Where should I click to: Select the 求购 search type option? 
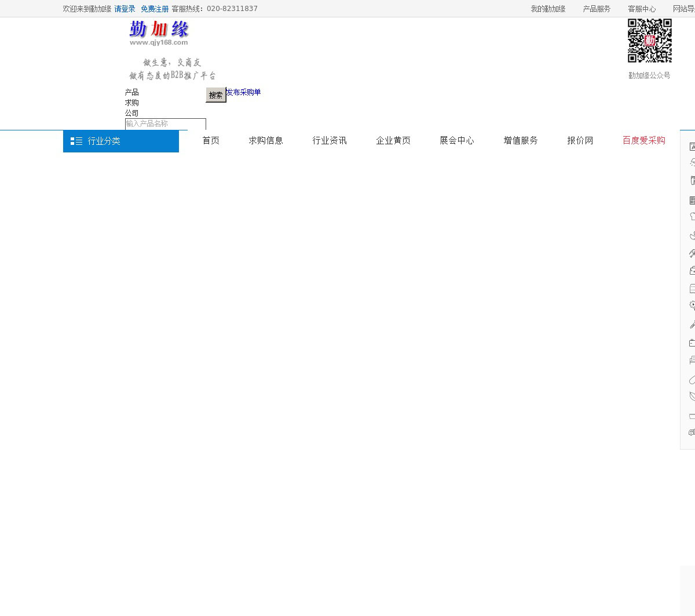[x=132, y=103]
